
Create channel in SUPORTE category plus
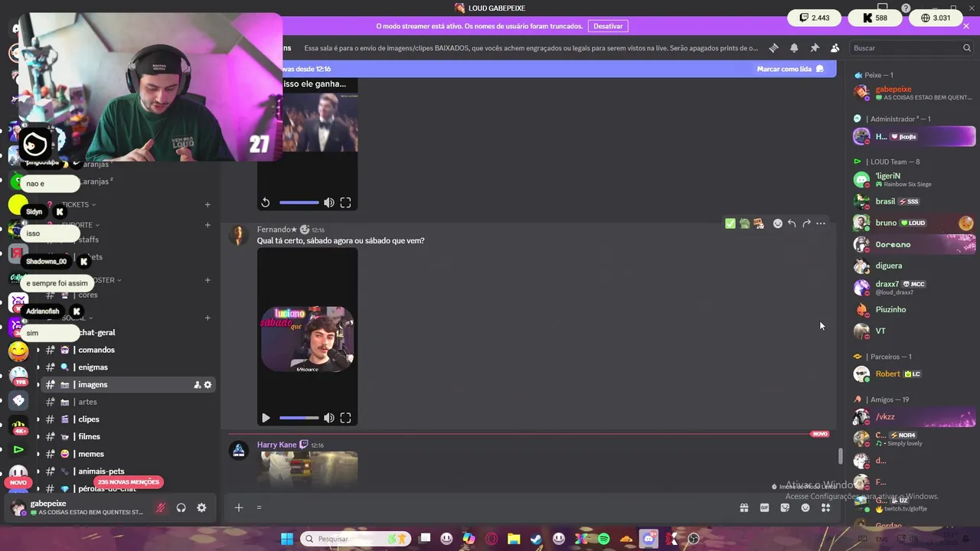pos(207,225)
